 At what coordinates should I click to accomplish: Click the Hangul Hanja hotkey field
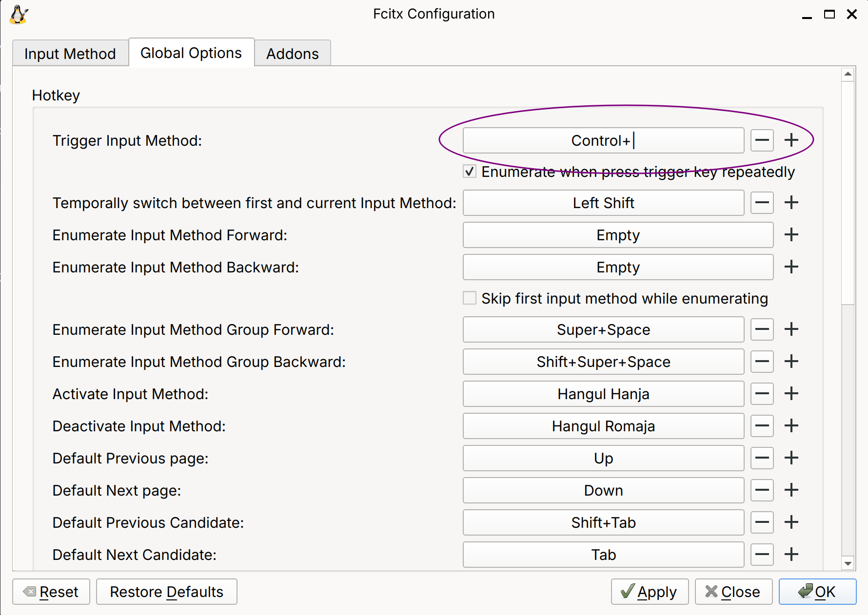coord(604,394)
